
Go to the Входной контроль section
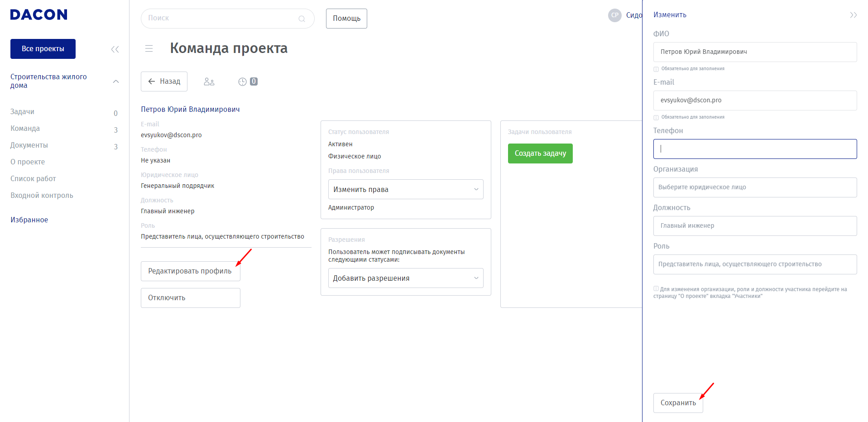pyautogui.click(x=42, y=196)
